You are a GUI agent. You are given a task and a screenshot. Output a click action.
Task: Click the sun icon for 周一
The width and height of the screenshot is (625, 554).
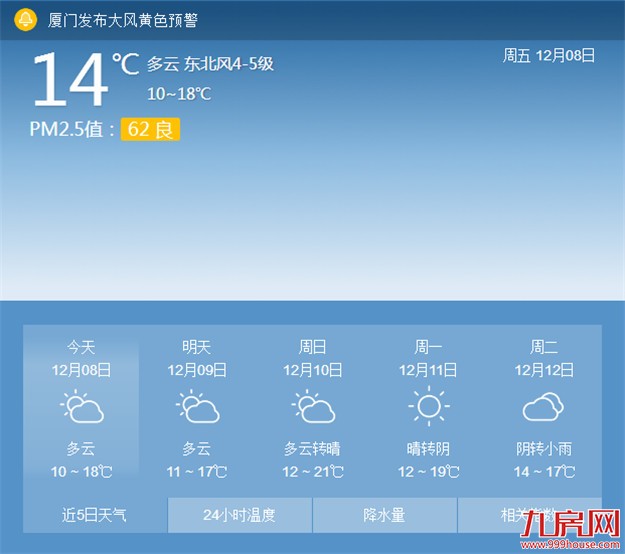[429, 406]
